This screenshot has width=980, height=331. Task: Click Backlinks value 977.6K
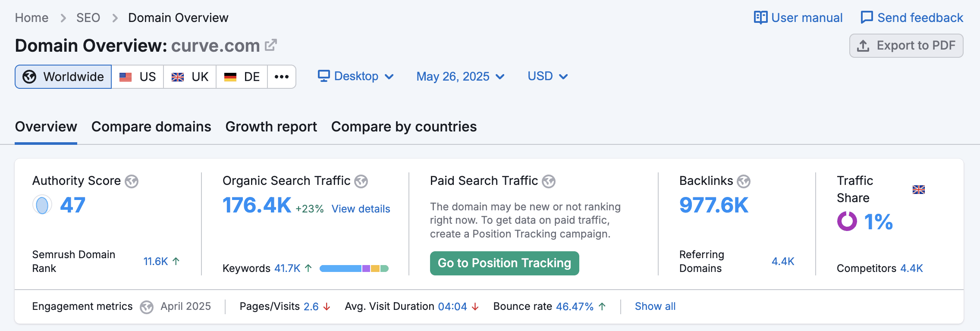pos(714,205)
